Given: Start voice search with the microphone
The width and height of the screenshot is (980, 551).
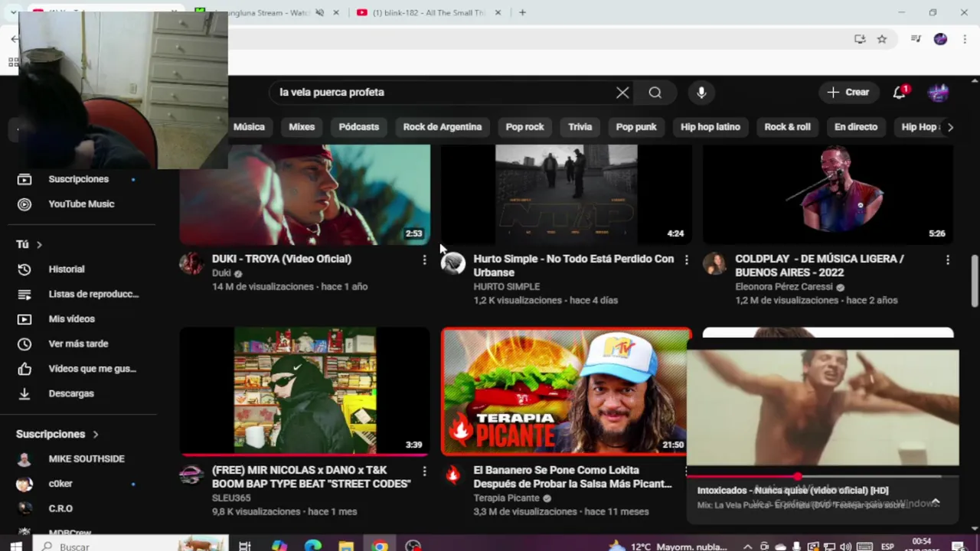Looking at the screenshot, I should tap(701, 93).
